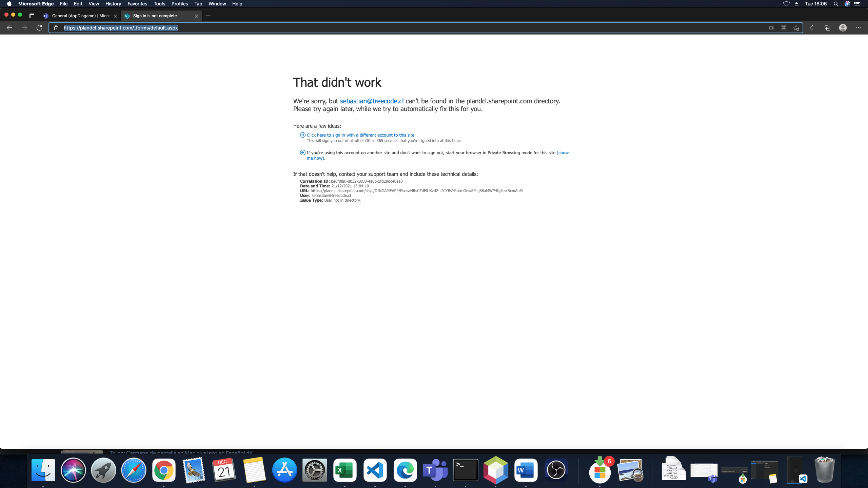Image resolution: width=868 pixels, height=488 pixels.
Task: Open Calendar in the Dock
Action: [x=224, y=470]
